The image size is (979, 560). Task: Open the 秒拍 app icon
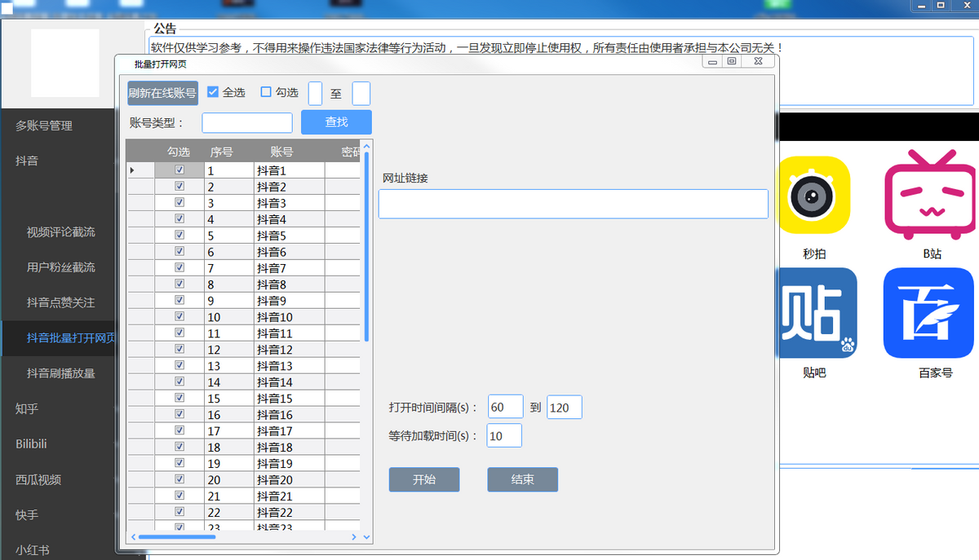pyautogui.click(x=814, y=196)
